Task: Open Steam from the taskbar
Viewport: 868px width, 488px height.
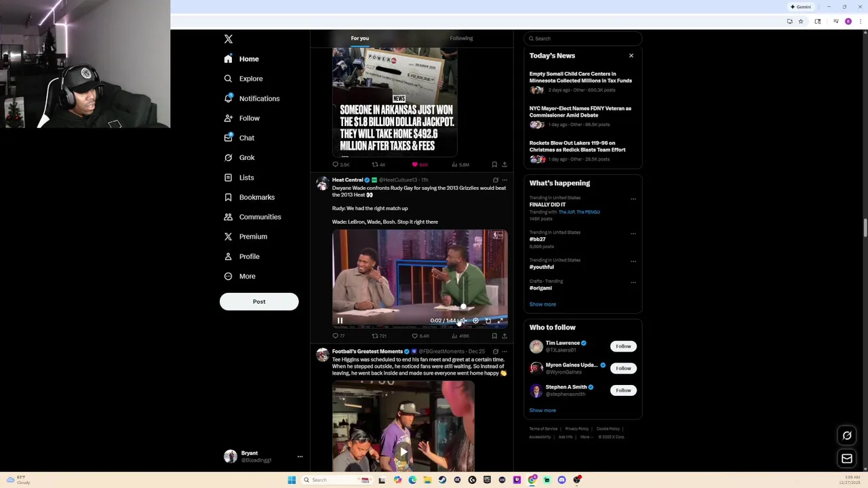Action: [x=442, y=480]
